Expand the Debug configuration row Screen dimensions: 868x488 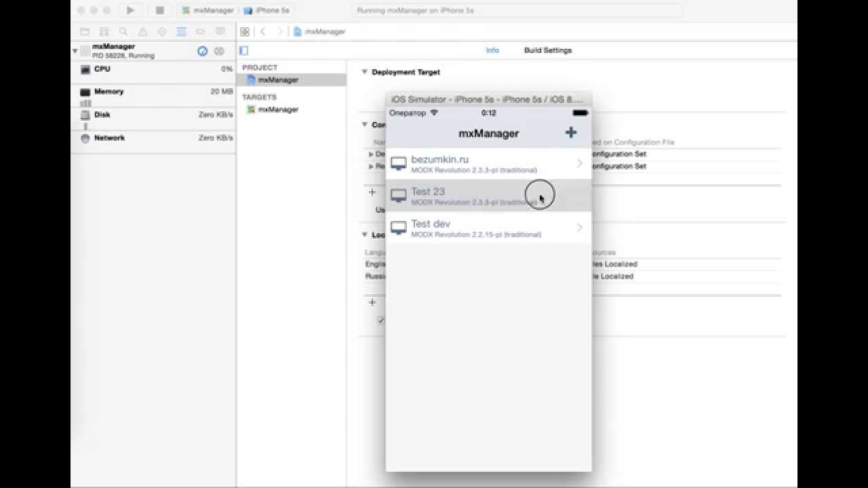click(x=371, y=155)
